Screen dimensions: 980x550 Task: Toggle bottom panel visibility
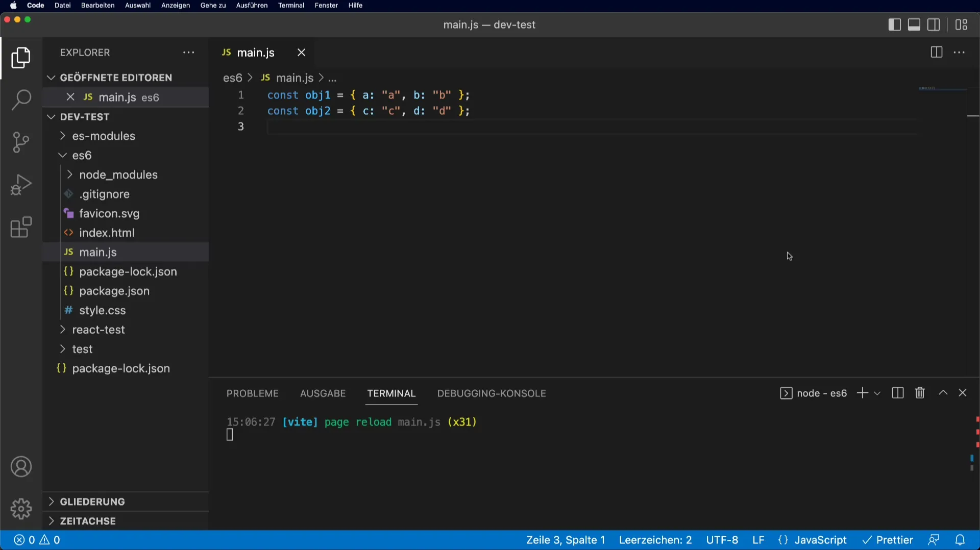(914, 24)
